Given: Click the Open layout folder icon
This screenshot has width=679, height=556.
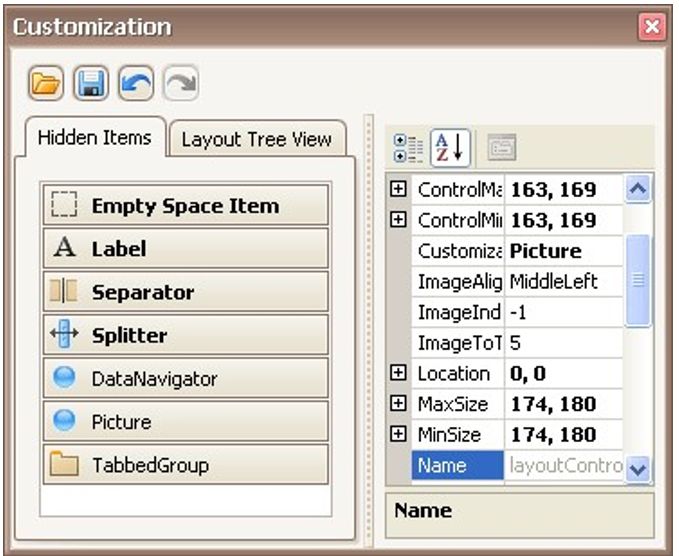Looking at the screenshot, I should click(46, 83).
